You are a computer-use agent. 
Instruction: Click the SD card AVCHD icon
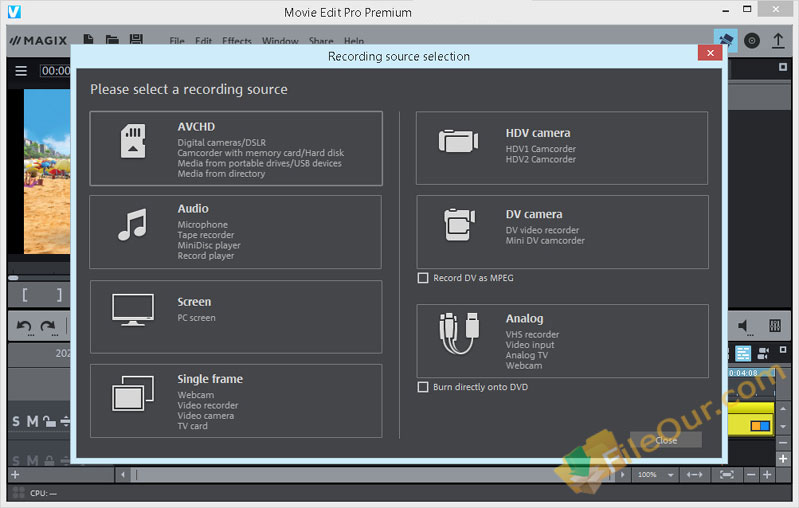133,141
